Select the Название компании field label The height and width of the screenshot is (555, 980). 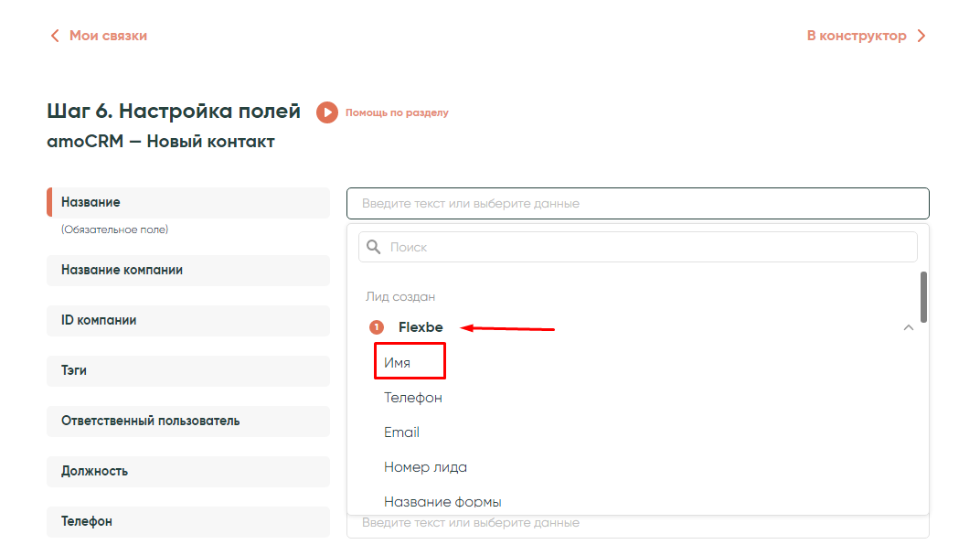tap(122, 271)
